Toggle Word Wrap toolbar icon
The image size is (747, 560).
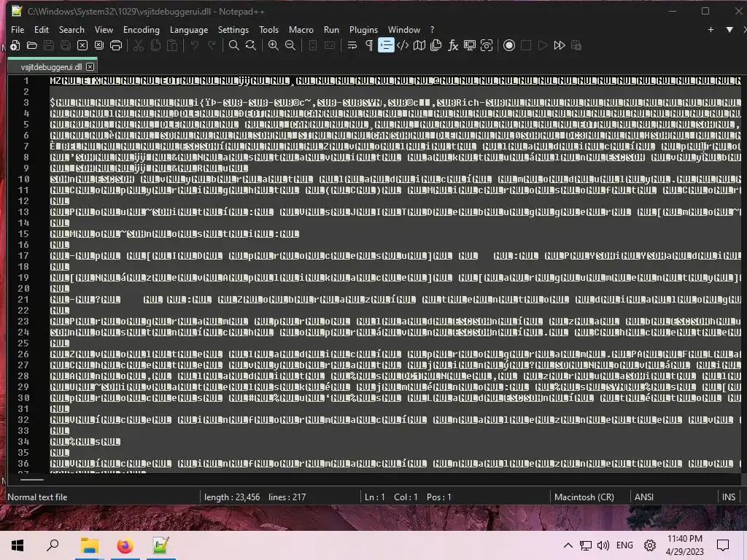[352, 45]
